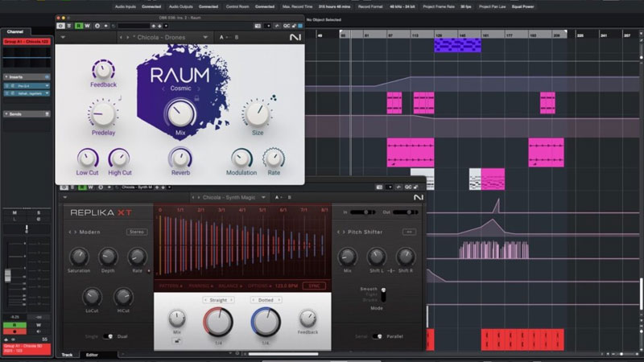The width and height of the screenshot is (644, 362).
Task: Open the PATTERN menu in Replika XT
Action: pyautogui.click(x=169, y=286)
